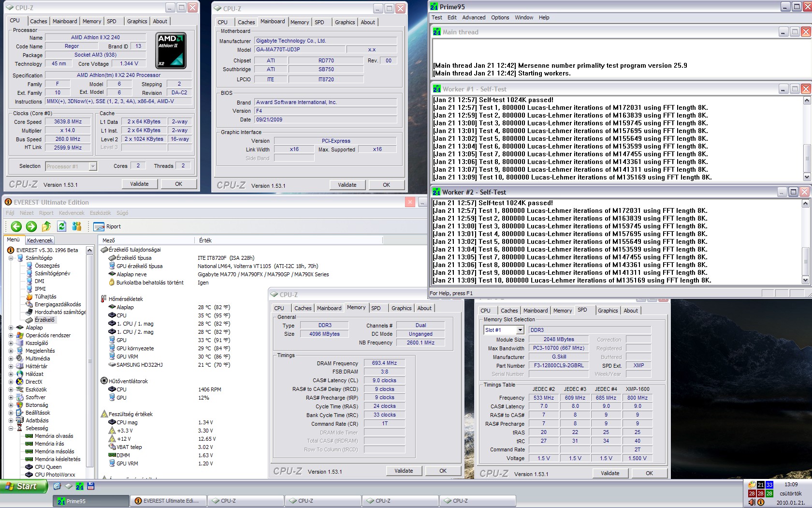Image resolution: width=812 pixels, height=508 pixels.
Task: Click Validate in the CPU-Z Mainboard window
Action: pos(347,185)
